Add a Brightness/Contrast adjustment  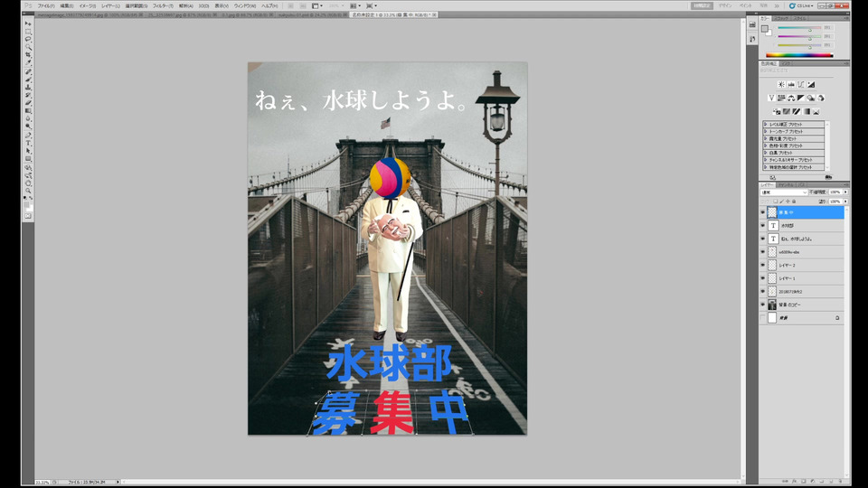(x=781, y=85)
